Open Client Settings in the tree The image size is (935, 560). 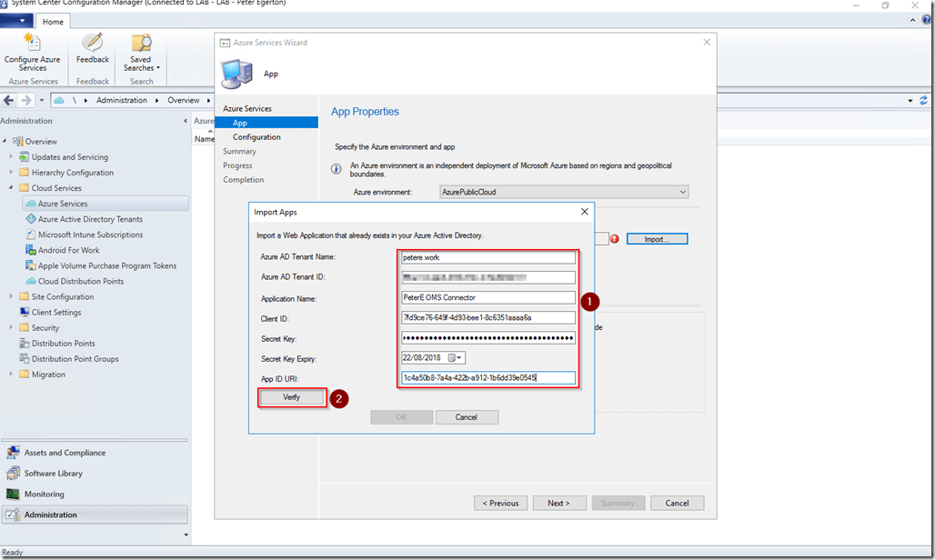tap(56, 312)
